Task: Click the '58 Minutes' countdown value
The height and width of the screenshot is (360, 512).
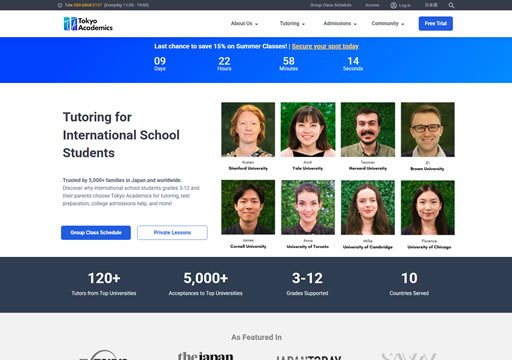Action: [x=289, y=63]
